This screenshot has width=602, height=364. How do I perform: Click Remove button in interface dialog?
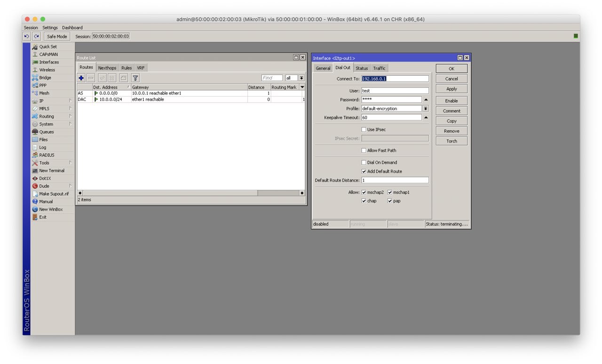(x=451, y=131)
